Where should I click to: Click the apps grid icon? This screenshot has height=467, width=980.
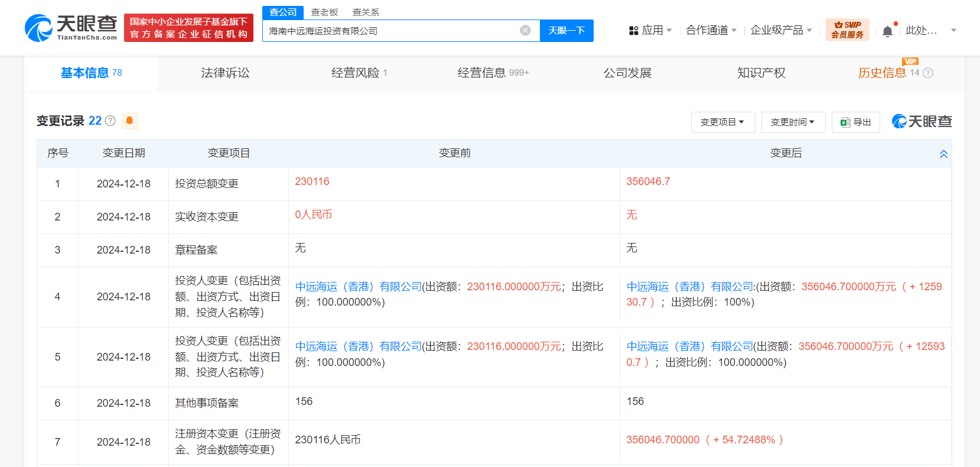pos(633,30)
